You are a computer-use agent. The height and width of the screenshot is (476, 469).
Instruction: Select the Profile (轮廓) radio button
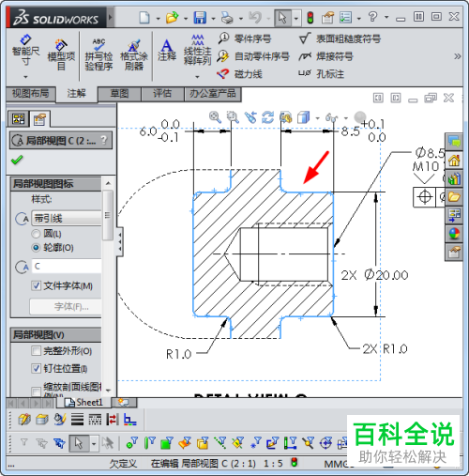pyautogui.click(x=36, y=248)
